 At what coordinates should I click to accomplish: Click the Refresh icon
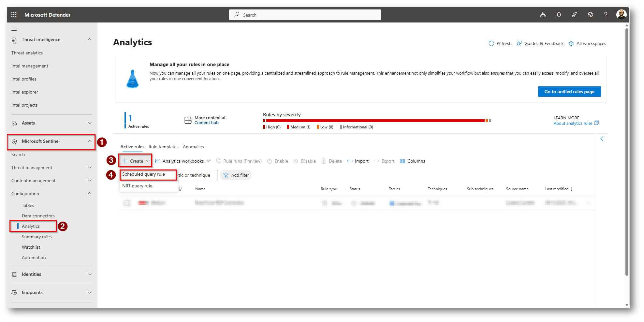point(491,43)
